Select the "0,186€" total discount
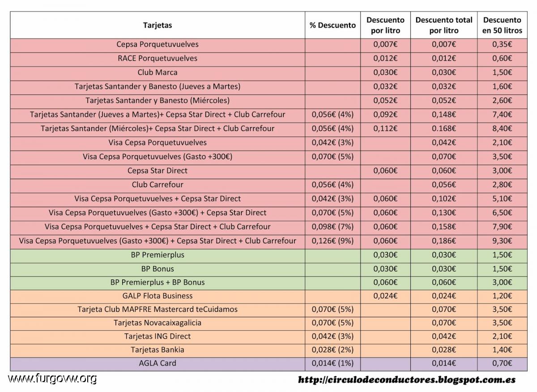The width and height of the screenshot is (537, 392). tap(444, 241)
